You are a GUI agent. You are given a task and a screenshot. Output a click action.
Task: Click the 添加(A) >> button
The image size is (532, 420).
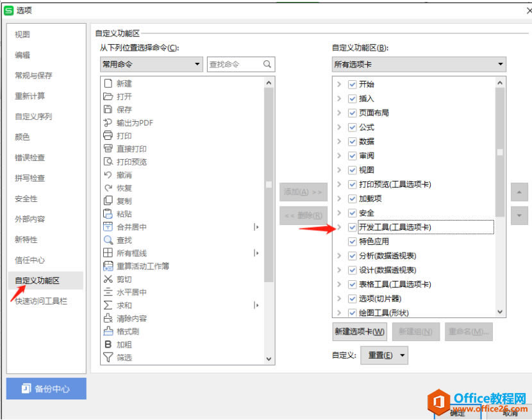coord(303,192)
